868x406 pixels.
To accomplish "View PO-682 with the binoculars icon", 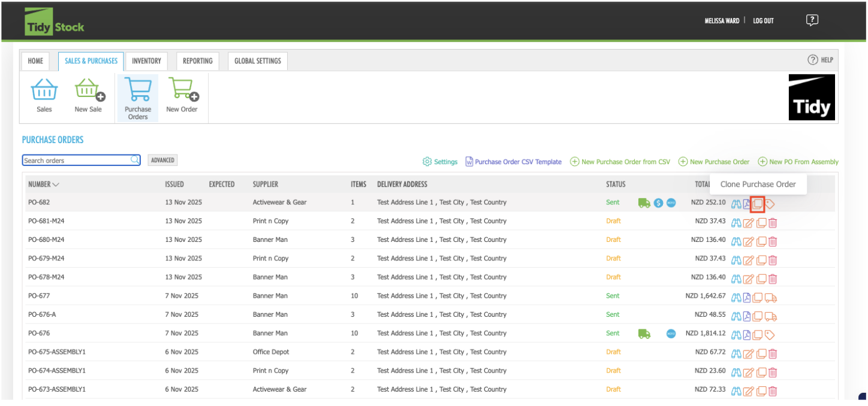I will point(737,204).
